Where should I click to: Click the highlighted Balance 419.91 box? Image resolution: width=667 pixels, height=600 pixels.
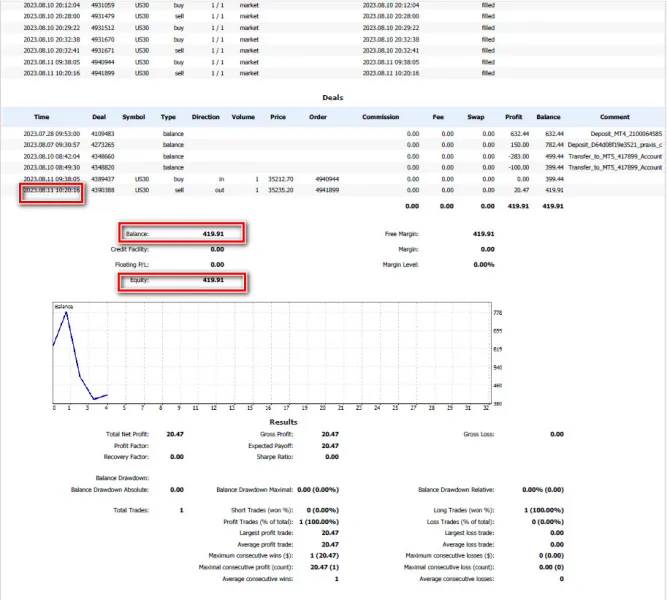(x=181, y=233)
